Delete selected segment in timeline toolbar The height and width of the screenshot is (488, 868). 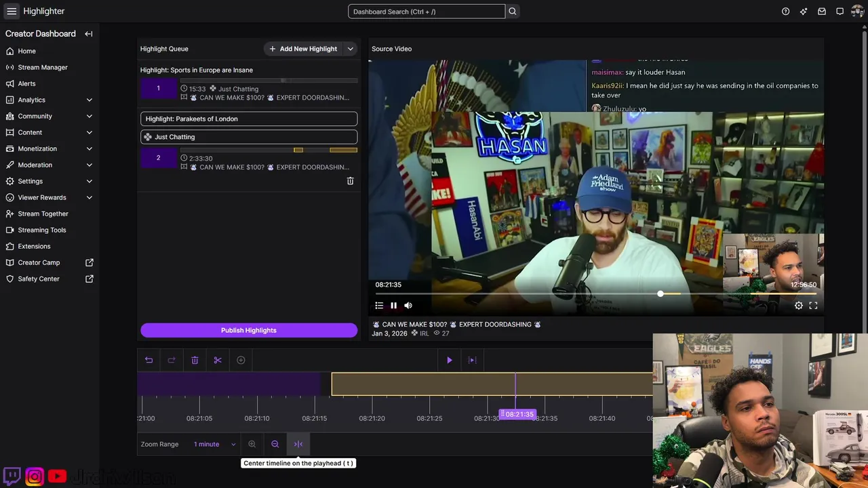click(x=195, y=360)
